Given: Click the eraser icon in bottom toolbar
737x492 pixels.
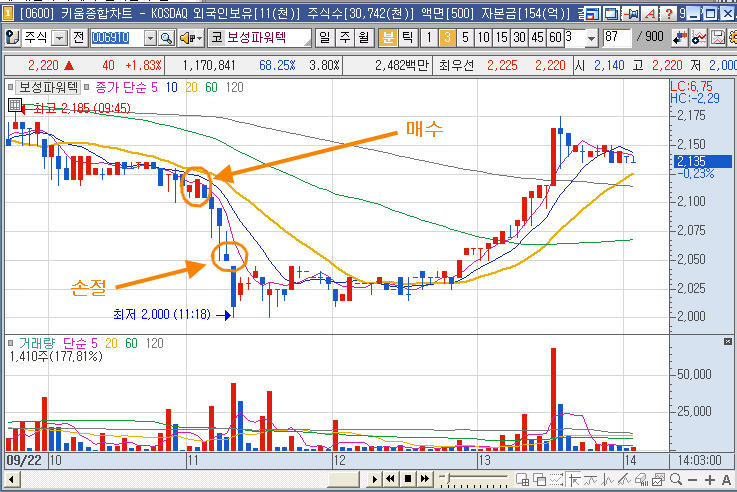Looking at the screenshot, I should 642,479.
